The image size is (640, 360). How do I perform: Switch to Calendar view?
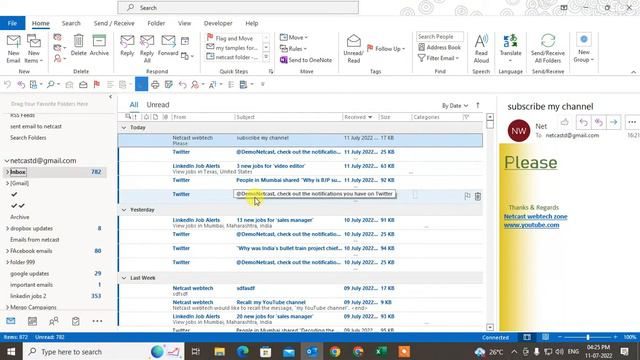tap(32, 321)
